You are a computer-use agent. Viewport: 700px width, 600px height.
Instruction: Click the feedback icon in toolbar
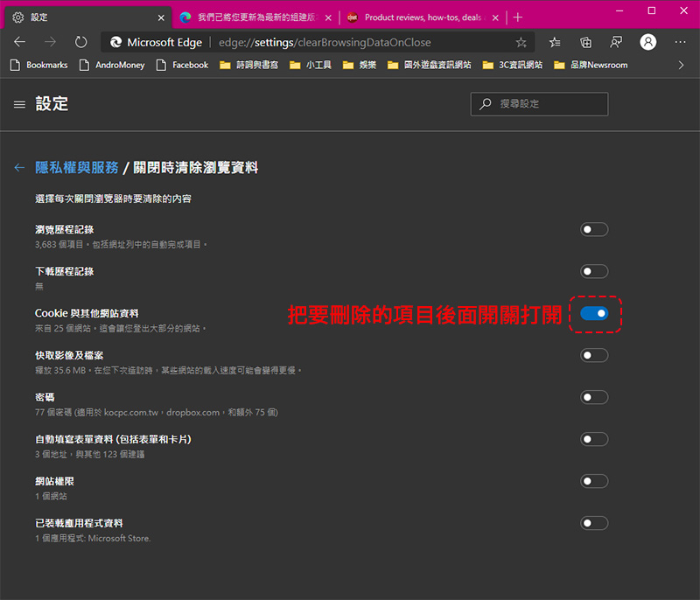pos(617,42)
